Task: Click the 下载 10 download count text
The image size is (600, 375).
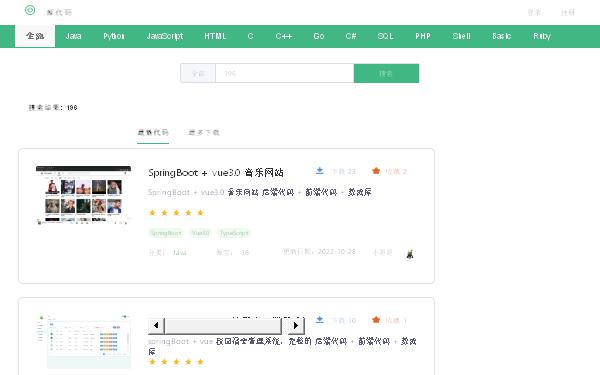Action: pos(344,320)
